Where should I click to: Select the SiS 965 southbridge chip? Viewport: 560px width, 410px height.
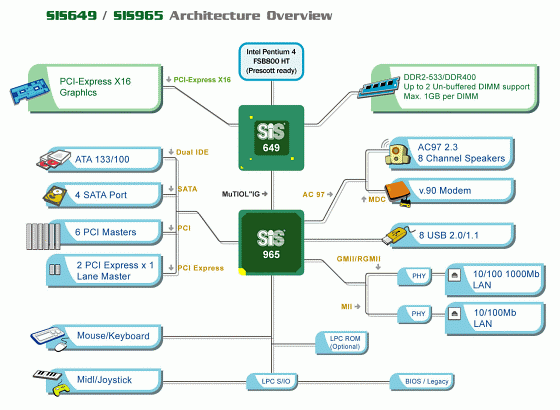pos(271,243)
